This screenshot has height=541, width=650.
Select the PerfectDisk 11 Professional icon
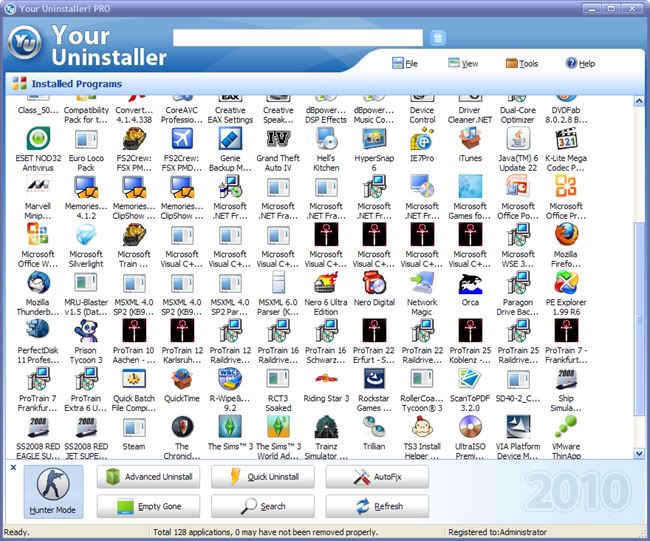click(x=38, y=331)
